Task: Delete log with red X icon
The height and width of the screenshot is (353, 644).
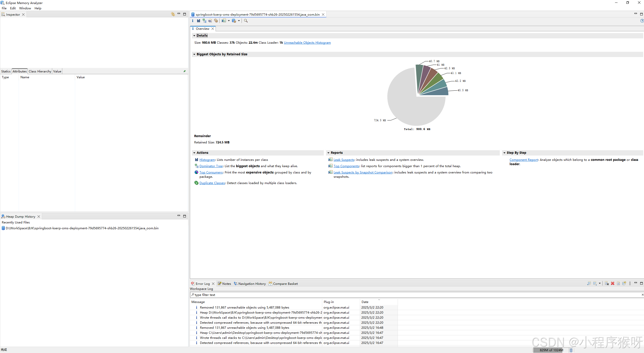Action: tap(612, 283)
